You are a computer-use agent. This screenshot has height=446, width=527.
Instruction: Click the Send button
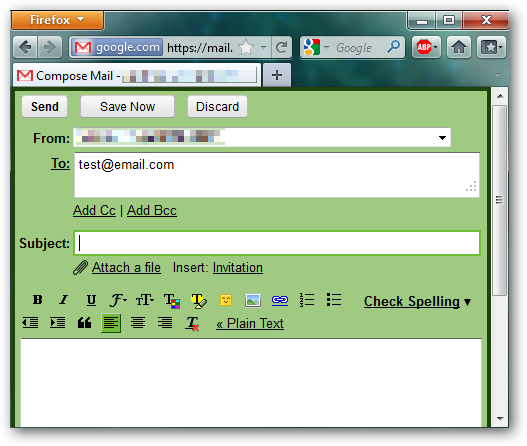tap(45, 107)
